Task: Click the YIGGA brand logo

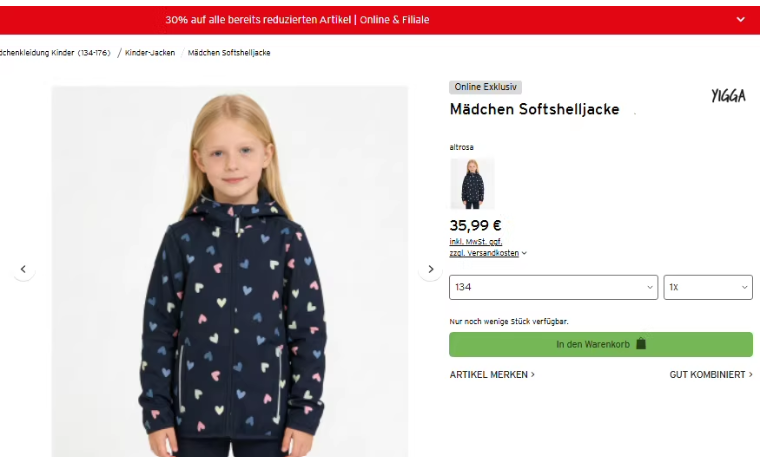Action: pyautogui.click(x=728, y=96)
